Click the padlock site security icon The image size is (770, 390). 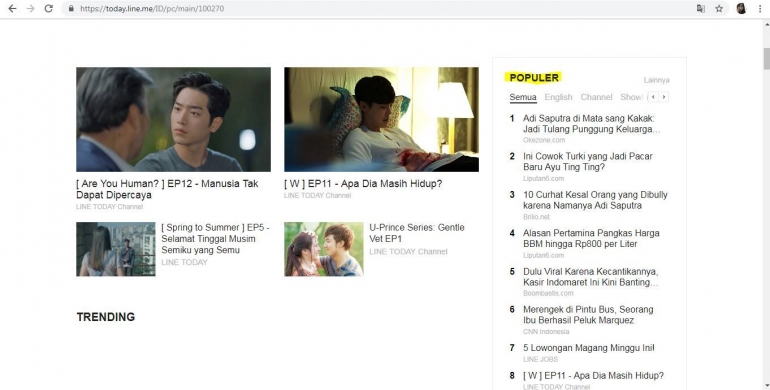click(x=71, y=8)
